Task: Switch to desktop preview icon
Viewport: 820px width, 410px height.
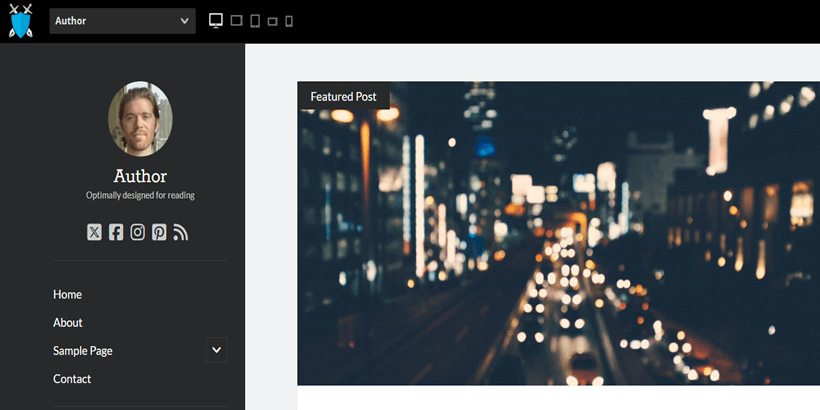Action: (216, 20)
